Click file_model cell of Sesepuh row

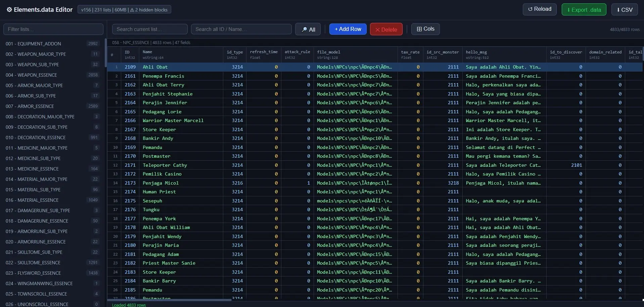356,201
